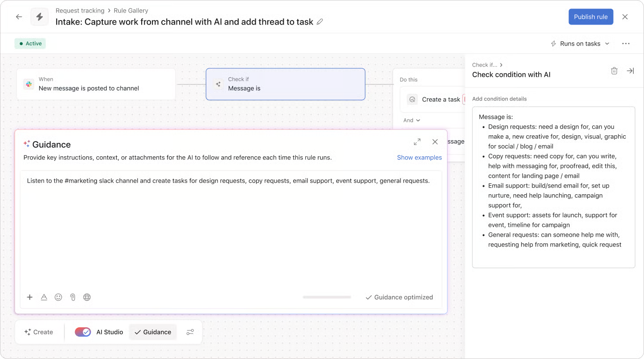The image size is (644, 359).
Task: Expand Guidance editor to full screen
Action: 417,142
